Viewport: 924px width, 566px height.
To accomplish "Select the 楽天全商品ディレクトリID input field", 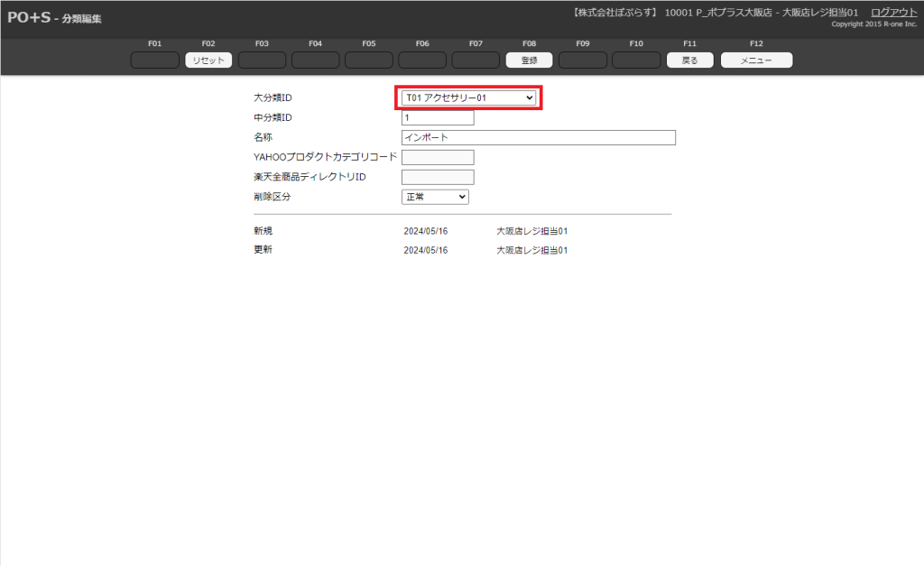I will click(x=437, y=177).
